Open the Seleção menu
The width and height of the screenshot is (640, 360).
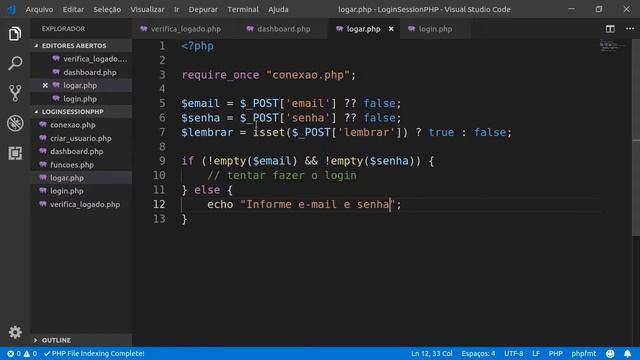[107, 9]
